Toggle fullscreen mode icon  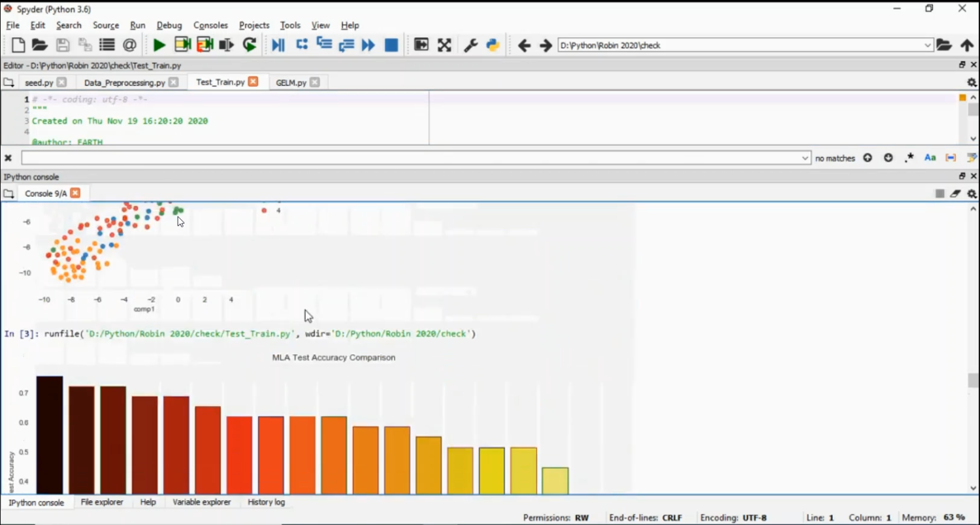click(x=444, y=44)
